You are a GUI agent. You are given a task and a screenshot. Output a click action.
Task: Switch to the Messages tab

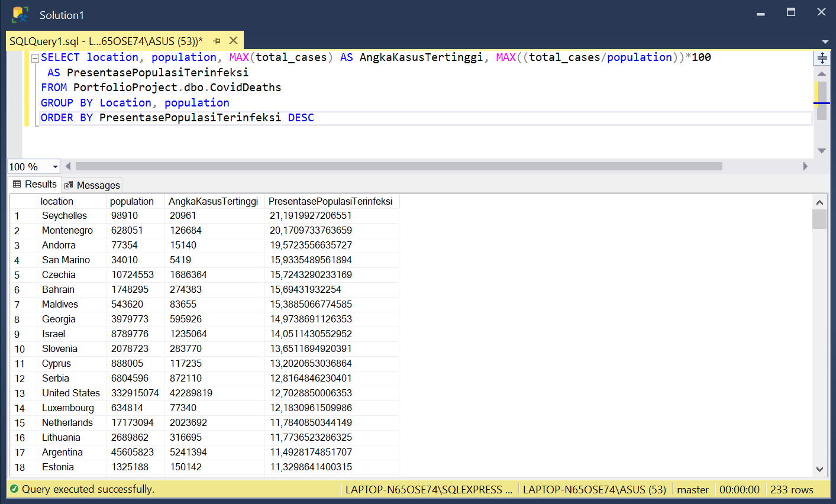click(97, 185)
